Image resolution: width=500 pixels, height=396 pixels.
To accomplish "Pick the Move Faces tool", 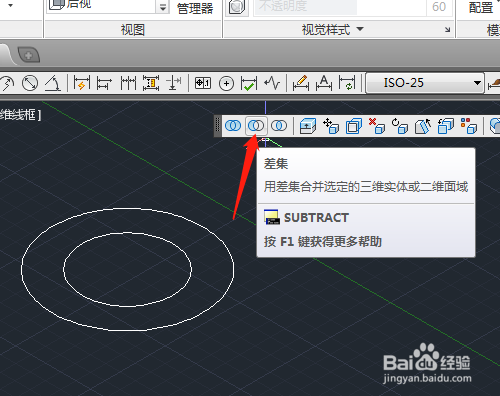I will tap(331, 126).
